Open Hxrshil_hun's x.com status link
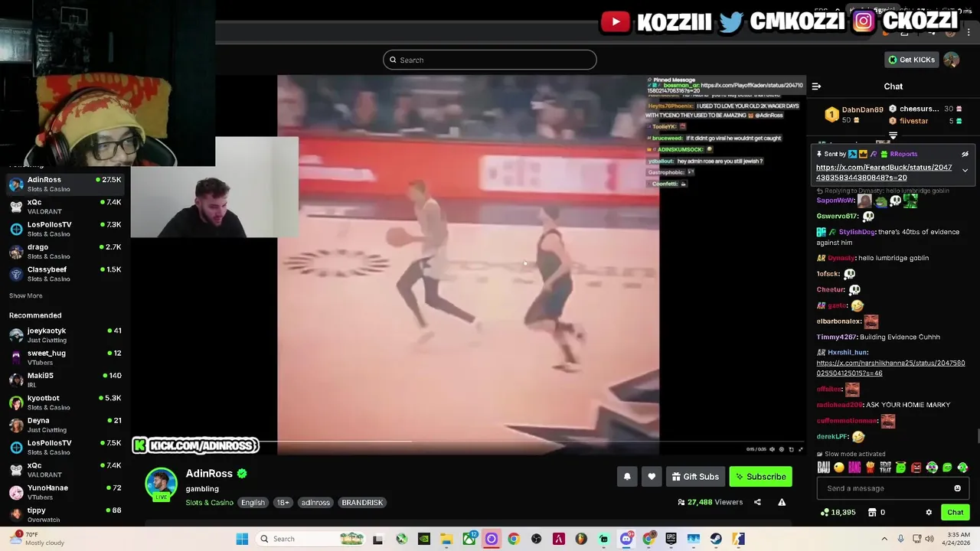The image size is (980, 551). [890, 368]
